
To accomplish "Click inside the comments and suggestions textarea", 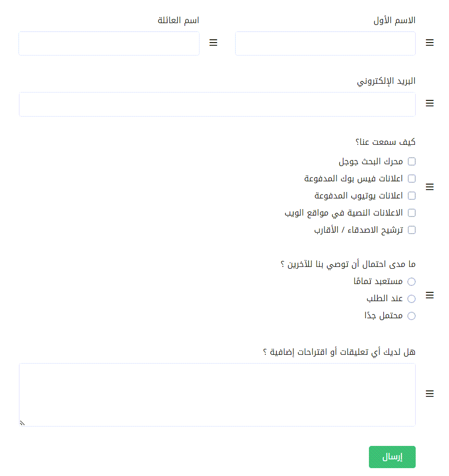I will (217, 395).
